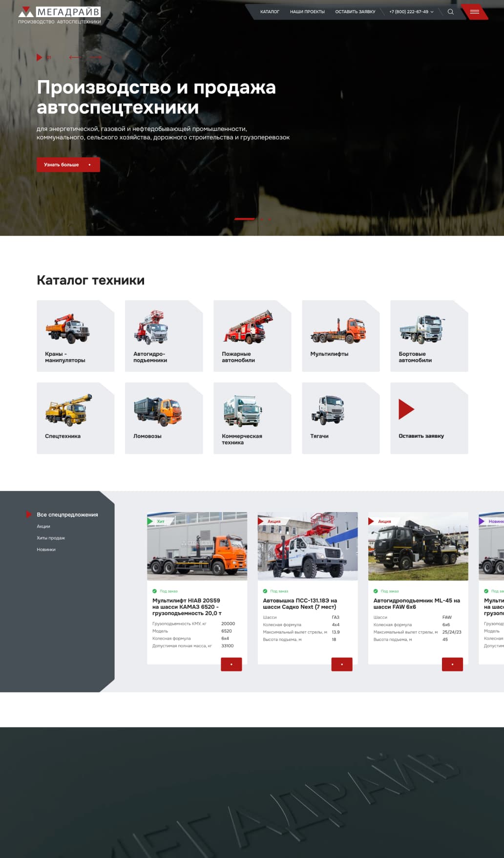Open Пожарные автомобили category tile
The image size is (504, 858).
252,336
